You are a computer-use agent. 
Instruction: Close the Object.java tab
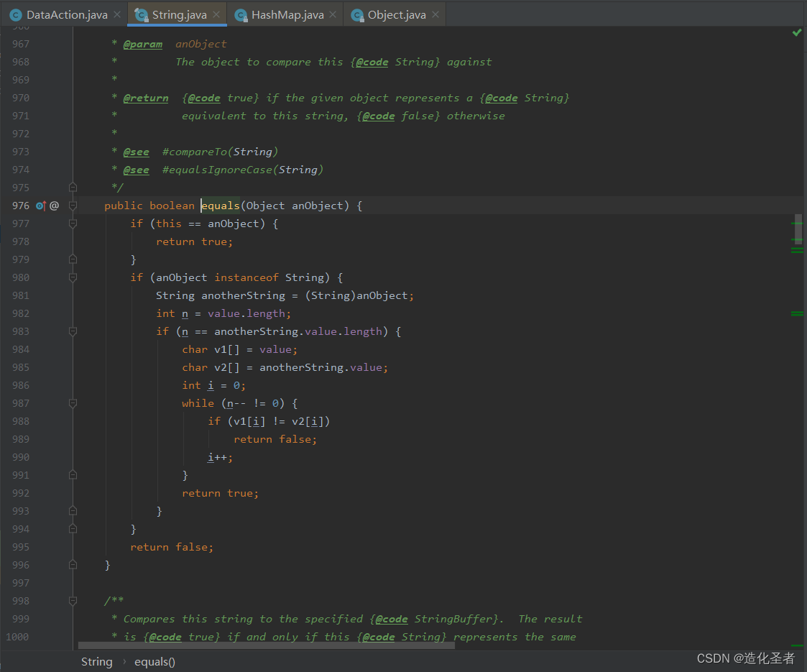coord(435,14)
